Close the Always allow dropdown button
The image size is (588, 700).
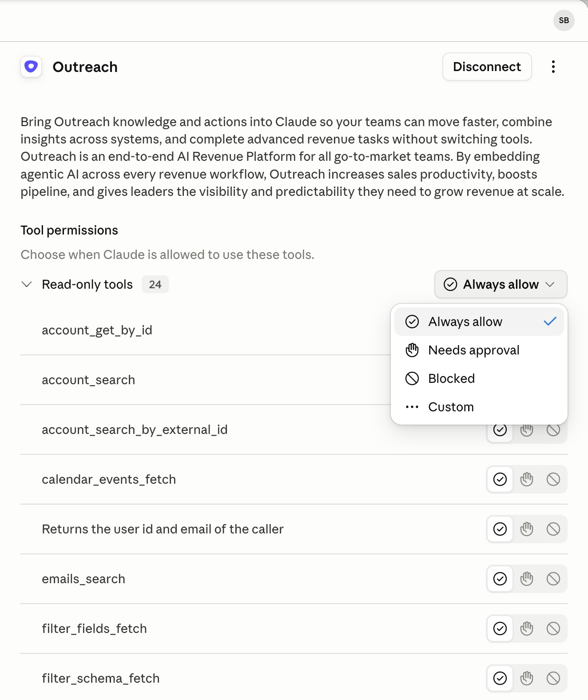pos(501,284)
